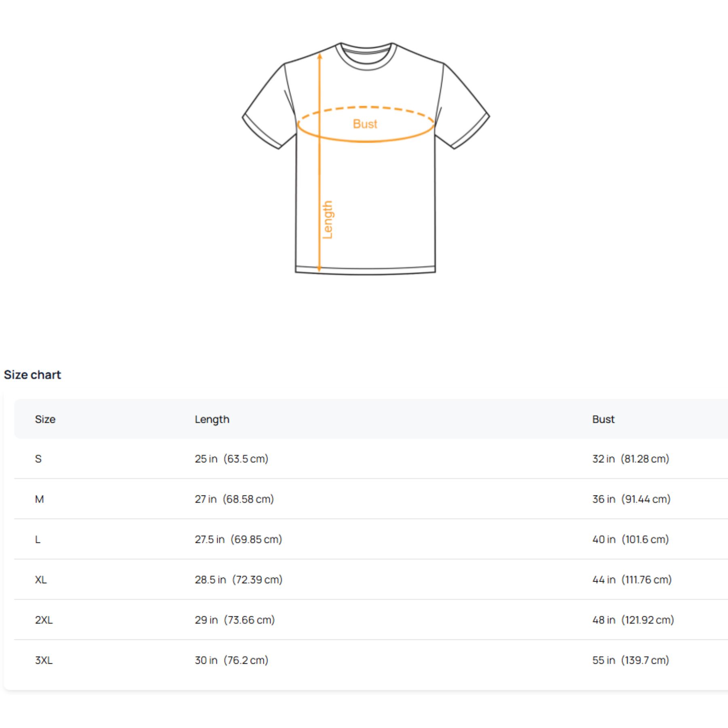This screenshot has height=728, width=728.
Task: Click the 29 in (73.66 cm) length cell
Action: click(x=235, y=620)
